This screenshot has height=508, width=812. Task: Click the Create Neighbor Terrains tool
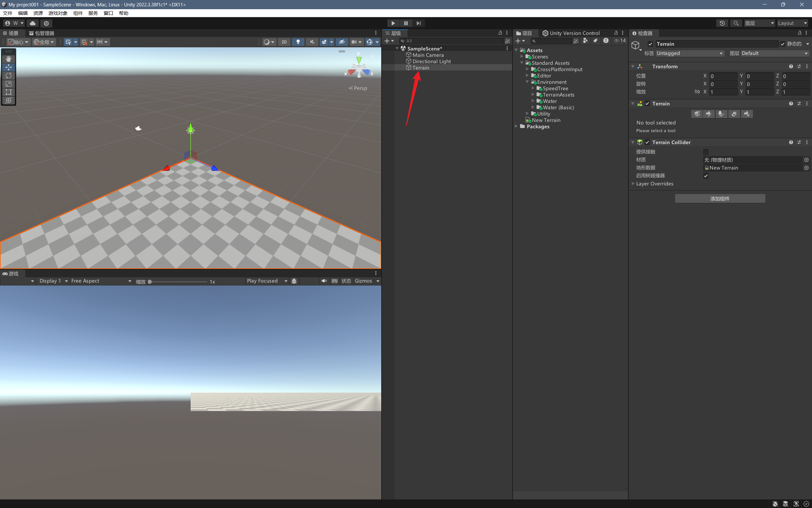click(697, 114)
